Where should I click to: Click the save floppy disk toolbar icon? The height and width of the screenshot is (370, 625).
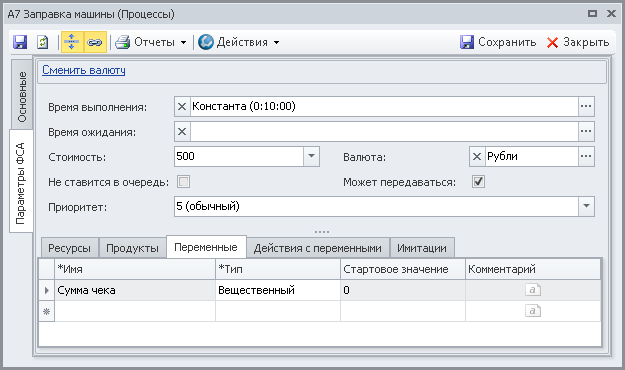pyautogui.click(x=20, y=42)
